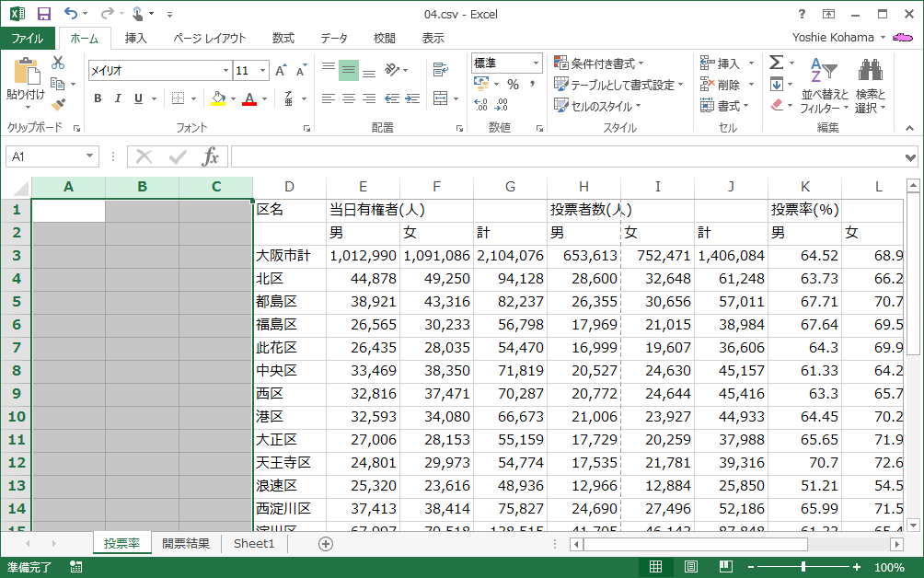Add a new sheet with plus button
The width and height of the screenshot is (924, 578).
click(x=325, y=544)
